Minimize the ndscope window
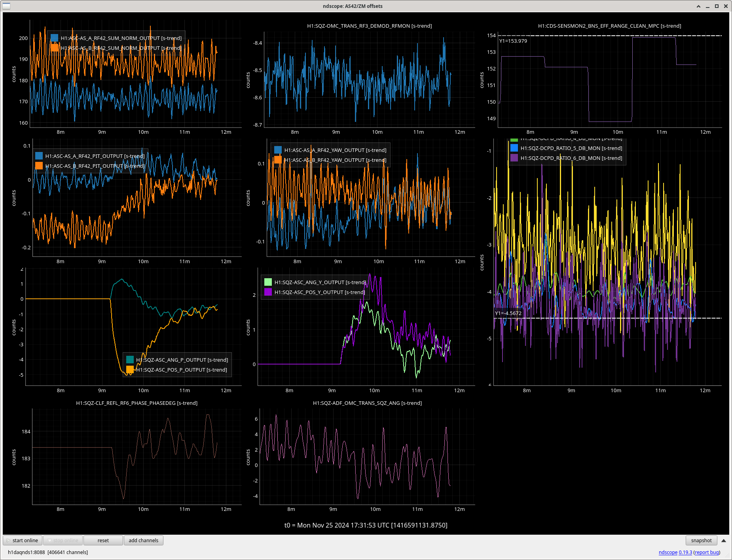The width and height of the screenshot is (732, 560). 707,6
